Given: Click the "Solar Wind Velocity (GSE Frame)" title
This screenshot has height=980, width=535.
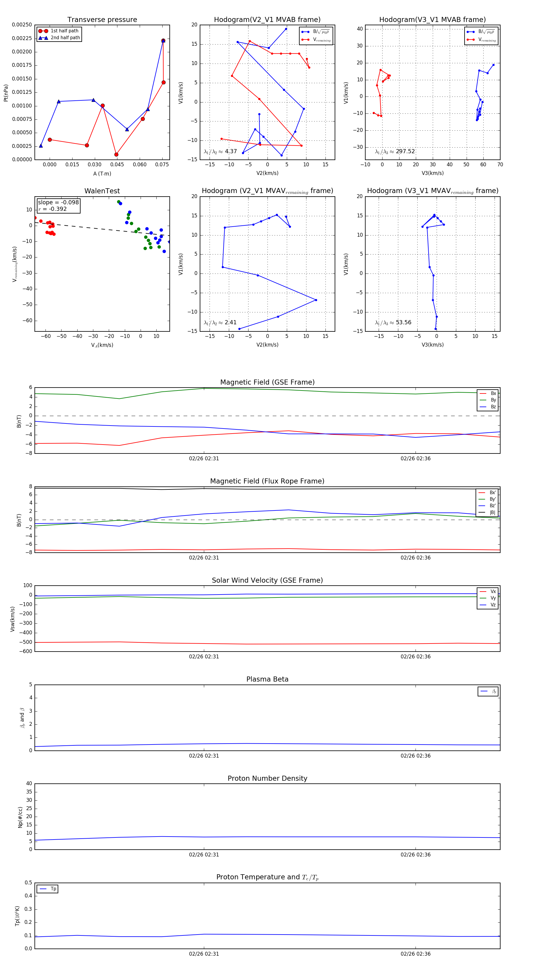Looking at the screenshot, I should point(267,581).
